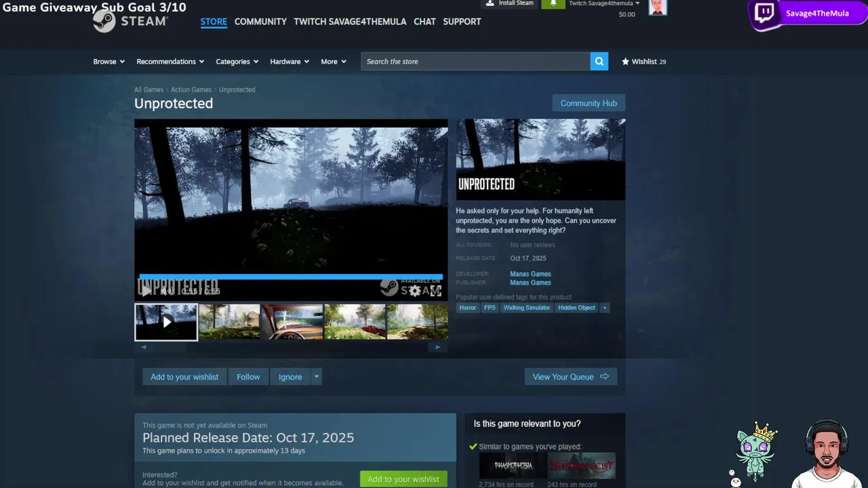Click the Demonologist game capsule

coord(582,466)
